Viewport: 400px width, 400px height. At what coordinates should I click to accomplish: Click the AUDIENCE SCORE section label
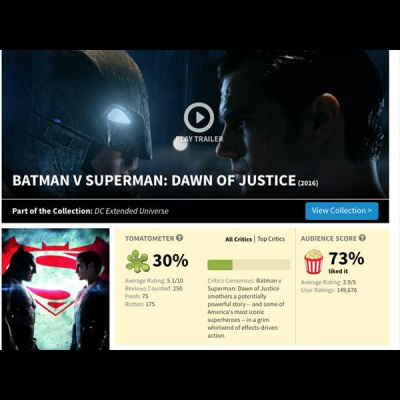tap(329, 238)
